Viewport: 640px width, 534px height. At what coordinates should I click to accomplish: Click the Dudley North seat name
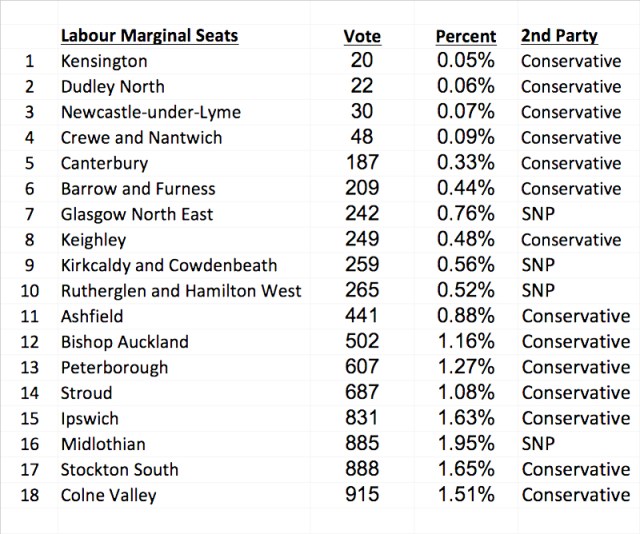[112, 87]
